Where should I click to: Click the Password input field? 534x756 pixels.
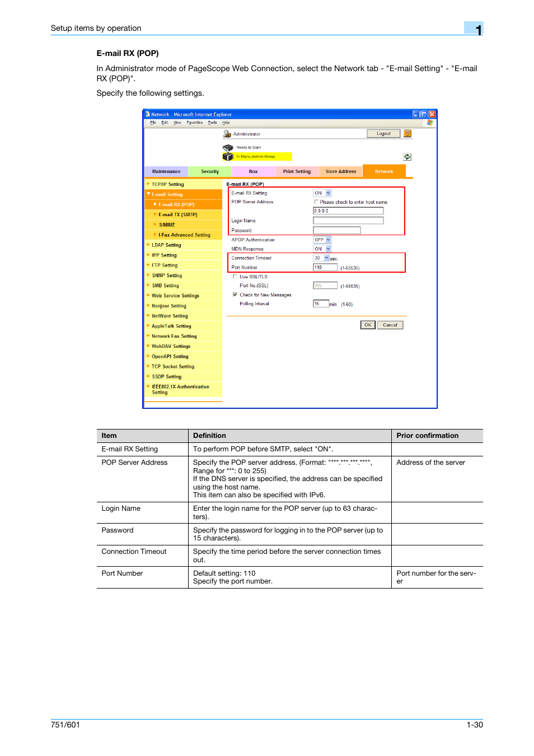(337, 230)
